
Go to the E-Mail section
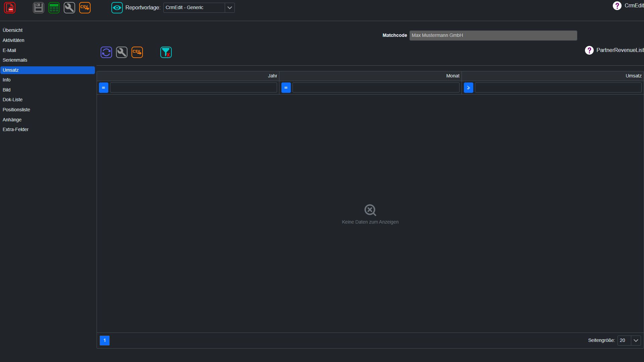point(48,50)
